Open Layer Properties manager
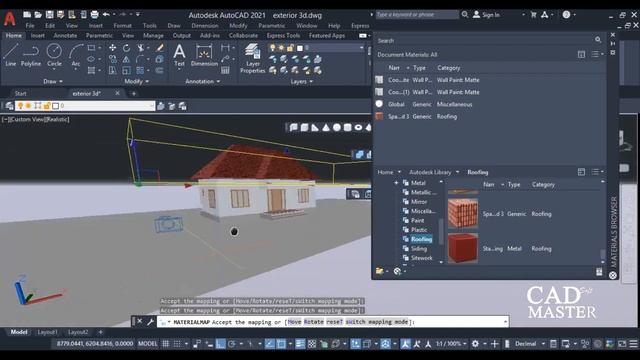640x360 pixels. pyautogui.click(x=252, y=58)
